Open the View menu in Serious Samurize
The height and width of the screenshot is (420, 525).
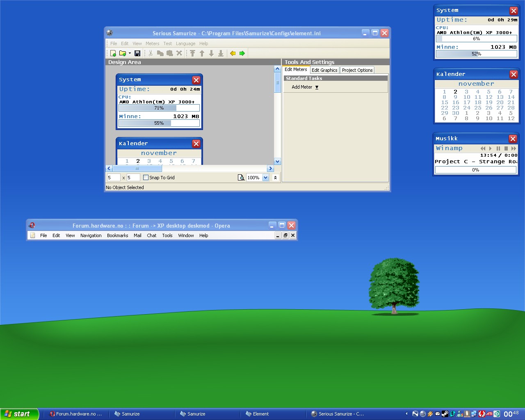(x=137, y=43)
